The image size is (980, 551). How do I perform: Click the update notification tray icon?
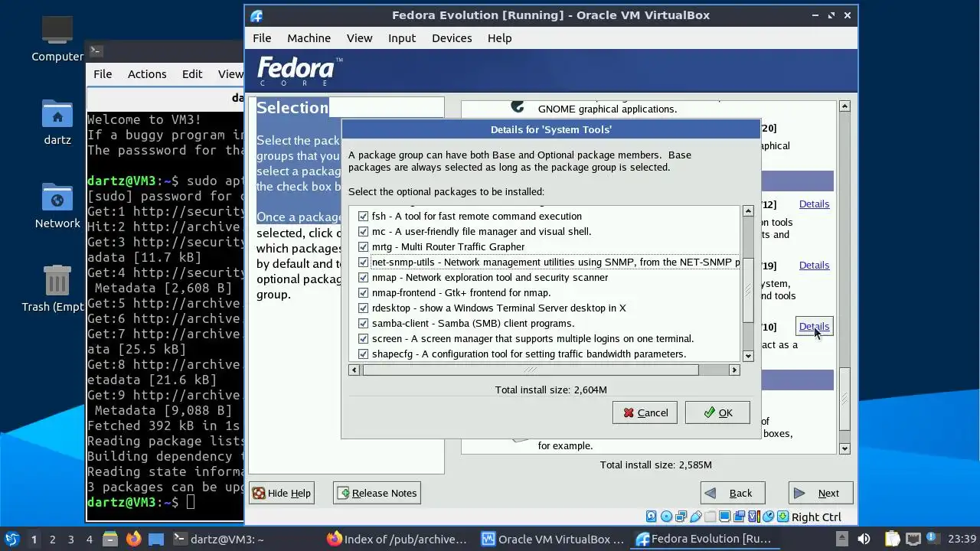click(x=933, y=539)
